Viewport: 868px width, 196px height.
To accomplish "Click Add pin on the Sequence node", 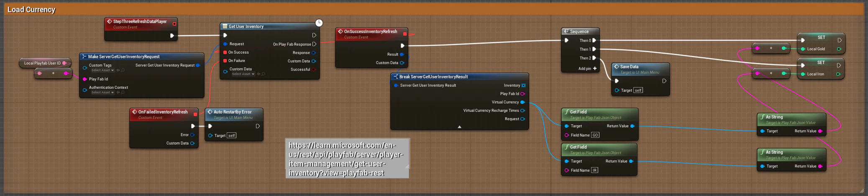I will point(588,69).
